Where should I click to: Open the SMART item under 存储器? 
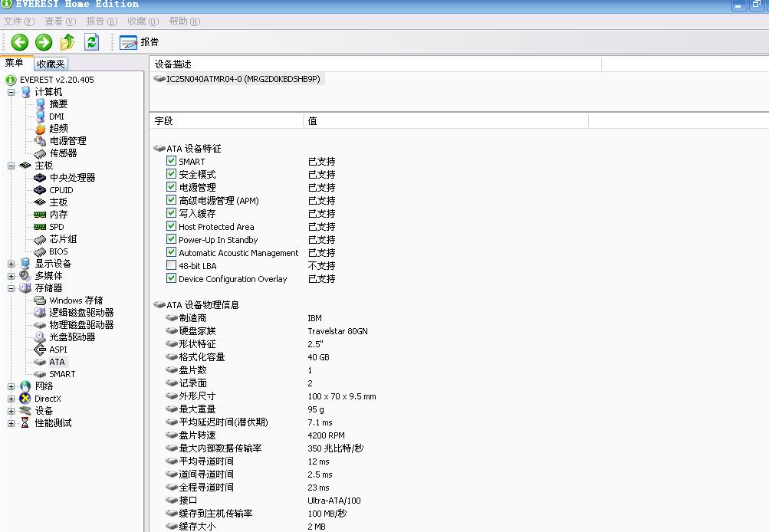62,374
